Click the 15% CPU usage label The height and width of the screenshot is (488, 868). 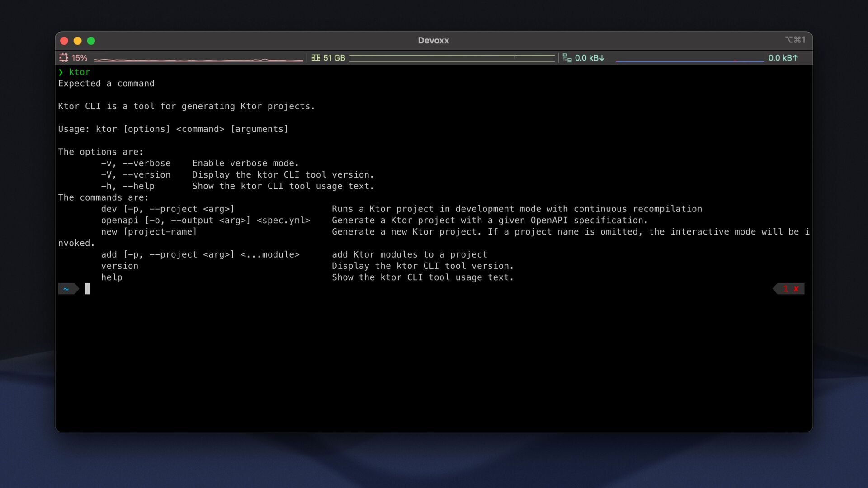tap(80, 58)
